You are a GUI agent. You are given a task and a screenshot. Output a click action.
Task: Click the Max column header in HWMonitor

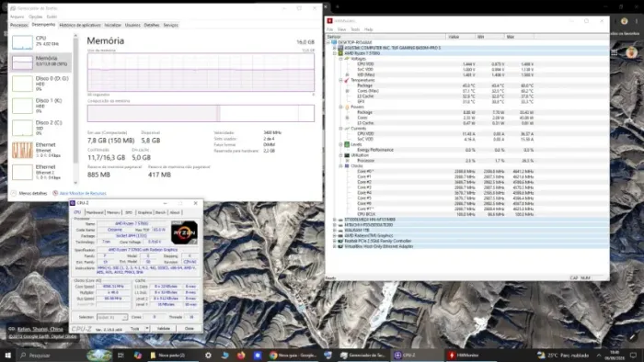[x=519, y=37]
